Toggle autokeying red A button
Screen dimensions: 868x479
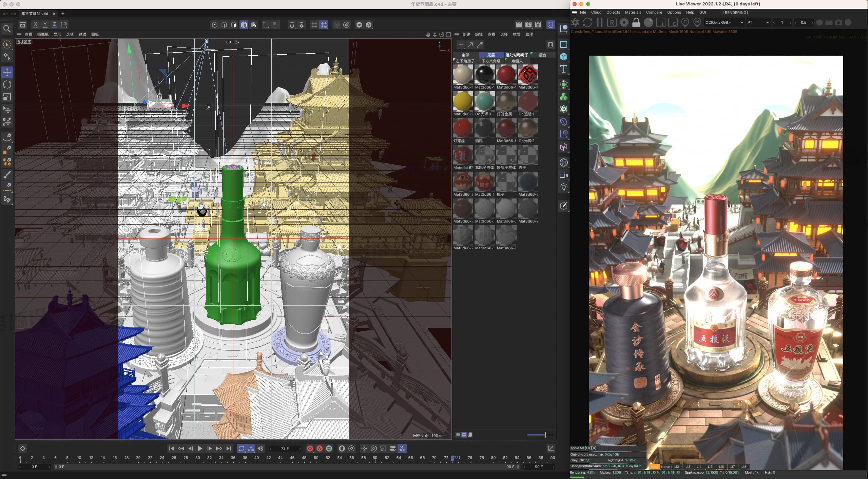coord(320,448)
